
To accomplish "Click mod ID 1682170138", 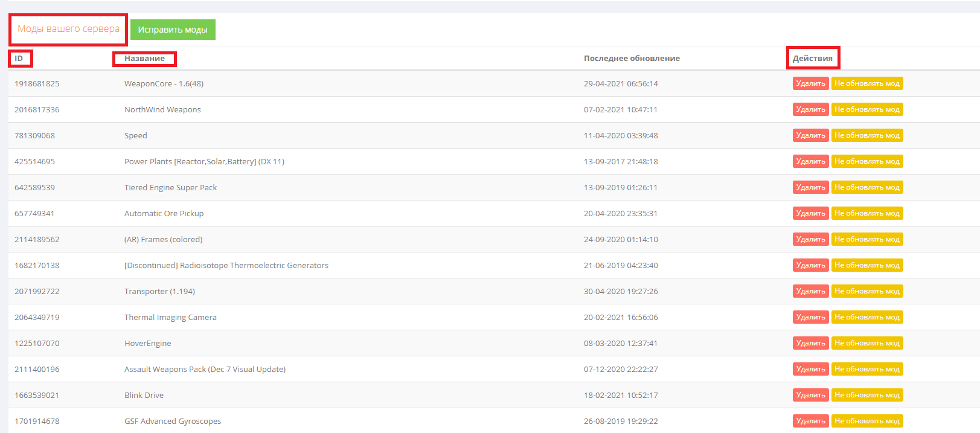I will pyautogui.click(x=37, y=266).
